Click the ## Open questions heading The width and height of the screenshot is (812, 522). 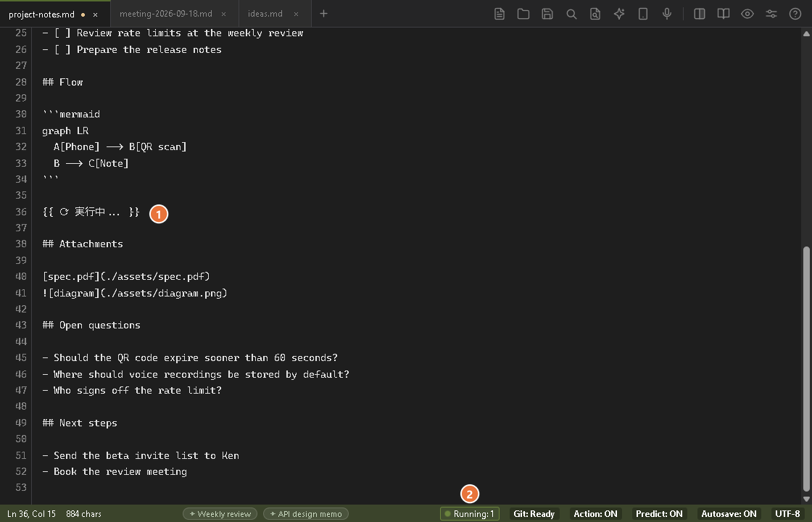[x=91, y=326]
